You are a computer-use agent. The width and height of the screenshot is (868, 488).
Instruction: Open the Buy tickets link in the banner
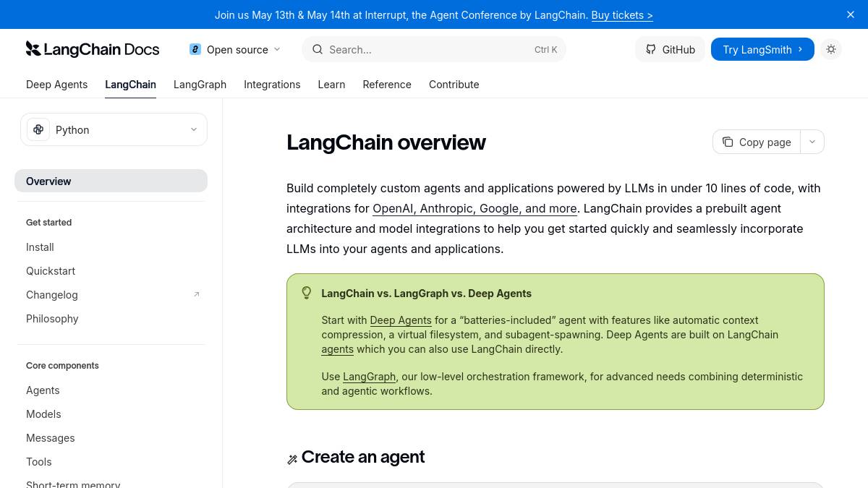click(622, 14)
